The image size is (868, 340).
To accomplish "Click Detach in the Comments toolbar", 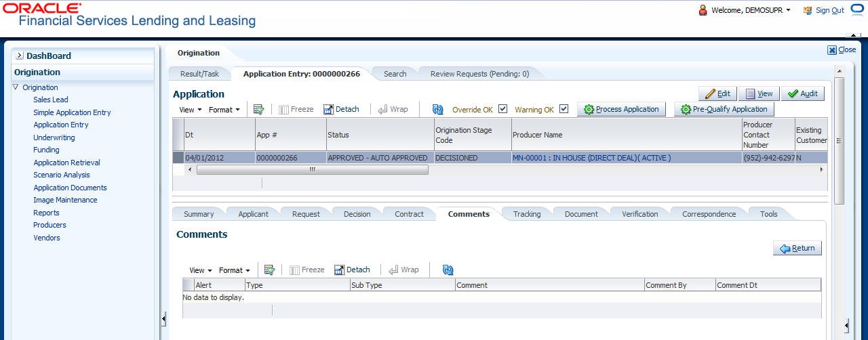I will click(x=352, y=270).
